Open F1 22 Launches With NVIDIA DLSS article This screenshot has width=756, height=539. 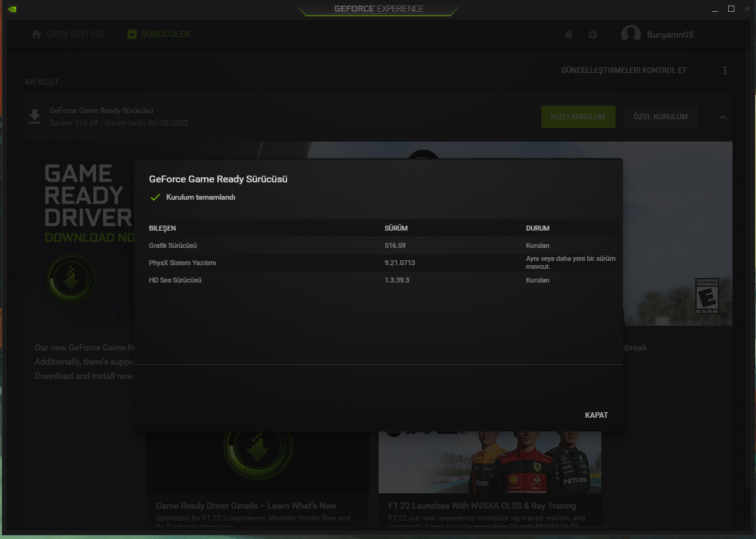[x=482, y=506]
